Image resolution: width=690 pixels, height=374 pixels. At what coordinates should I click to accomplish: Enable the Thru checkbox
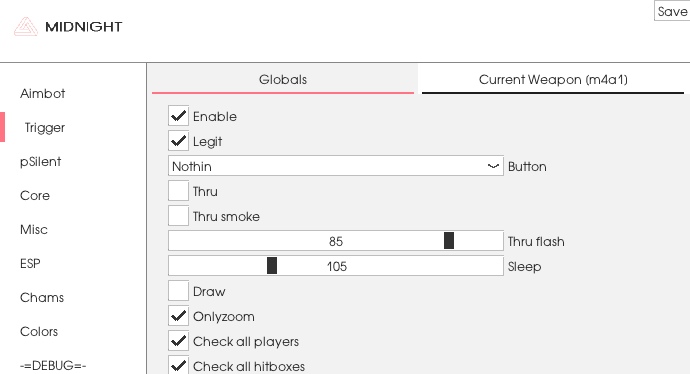pyautogui.click(x=178, y=191)
